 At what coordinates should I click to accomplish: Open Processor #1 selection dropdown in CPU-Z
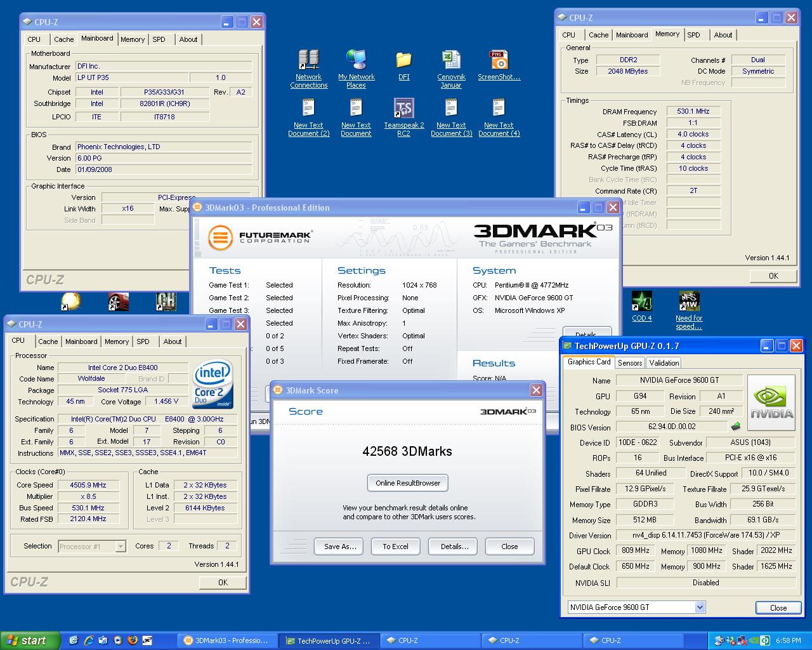pyautogui.click(x=121, y=547)
